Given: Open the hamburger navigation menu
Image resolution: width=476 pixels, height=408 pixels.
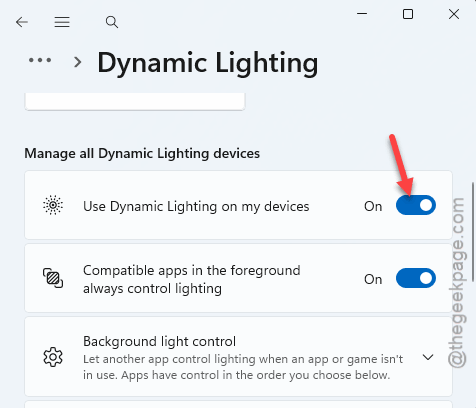Looking at the screenshot, I should coord(62,22).
